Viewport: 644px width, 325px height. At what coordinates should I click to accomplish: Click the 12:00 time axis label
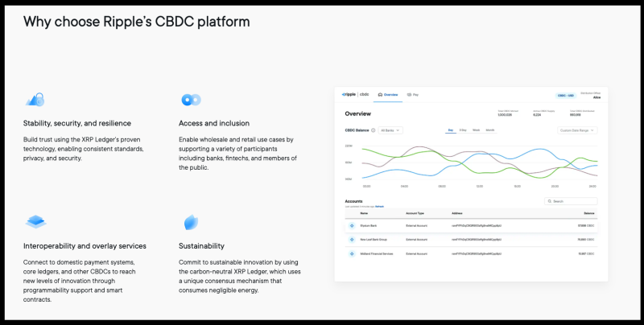coord(479,187)
